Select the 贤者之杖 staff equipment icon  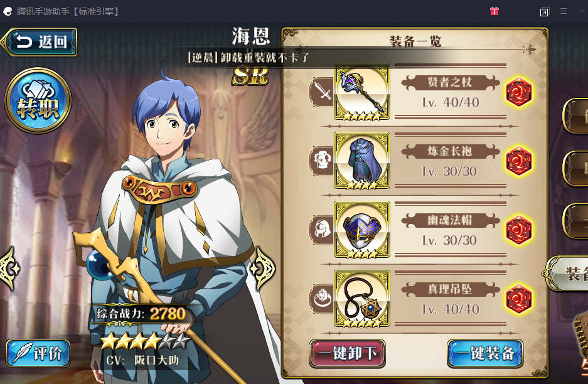[x=362, y=92]
